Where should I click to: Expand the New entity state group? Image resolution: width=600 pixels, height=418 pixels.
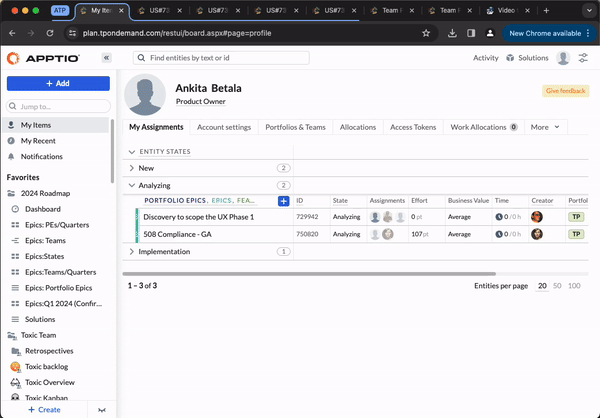click(132, 168)
